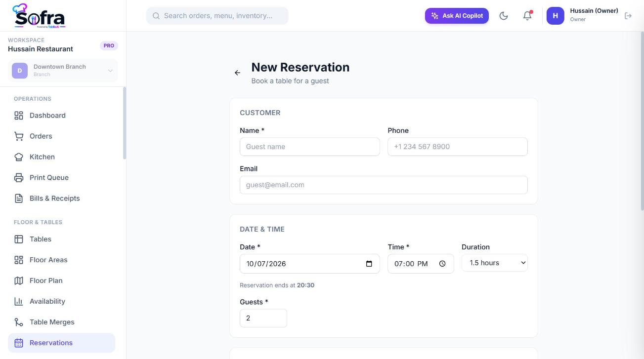Focus the guest email input field
Viewport: 644px width, 359px height.
pyautogui.click(x=384, y=185)
